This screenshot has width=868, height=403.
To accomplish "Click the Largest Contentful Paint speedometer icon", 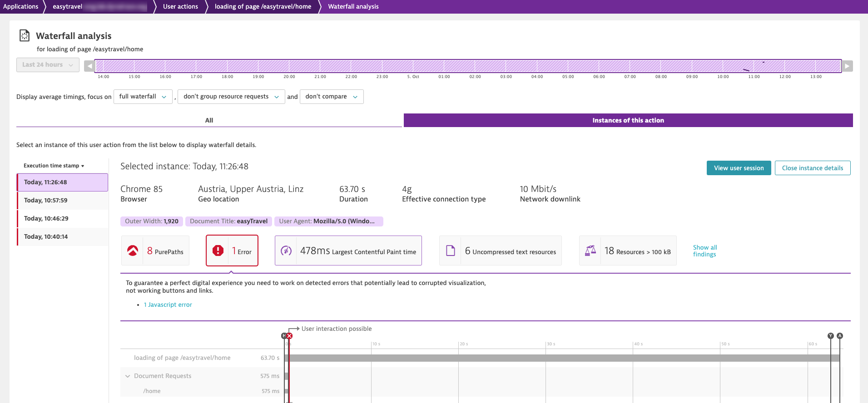I will (286, 251).
